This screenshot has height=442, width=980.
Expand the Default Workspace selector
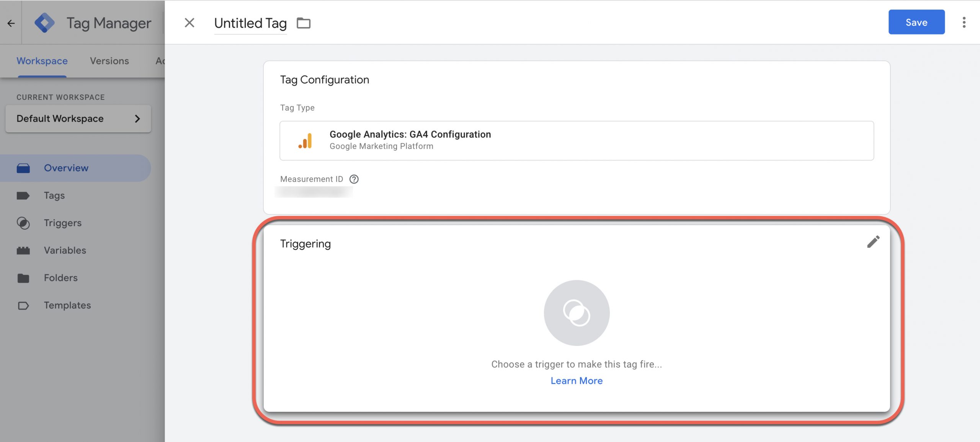(x=78, y=119)
